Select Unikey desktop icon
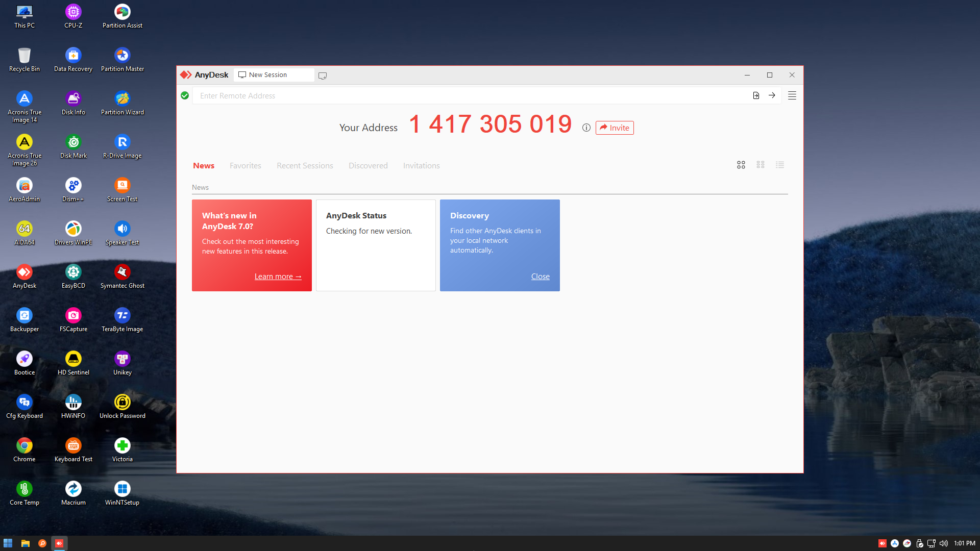The height and width of the screenshot is (551, 980). 122,363
